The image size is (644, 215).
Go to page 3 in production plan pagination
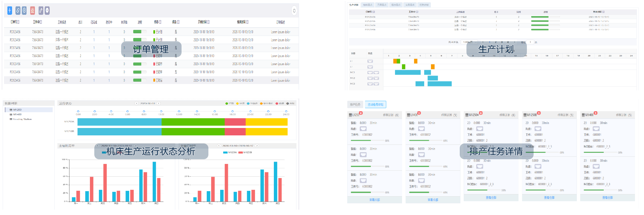click(x=502, y=42)
